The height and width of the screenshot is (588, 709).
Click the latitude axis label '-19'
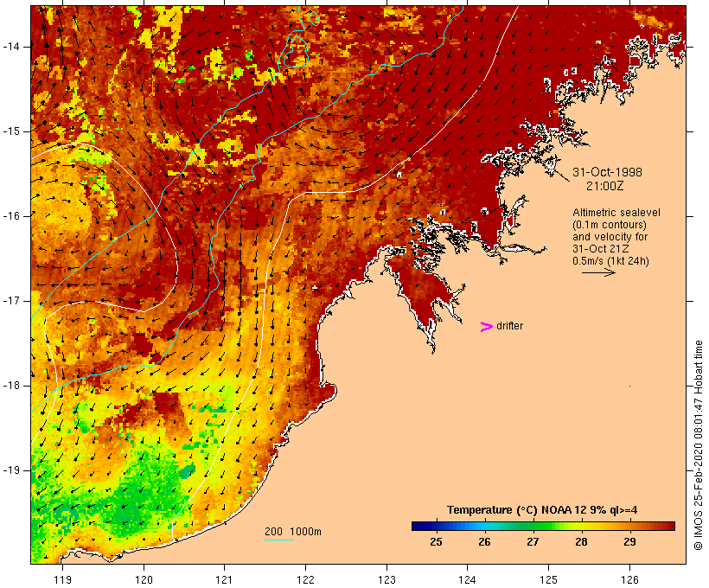coord(11,470)
